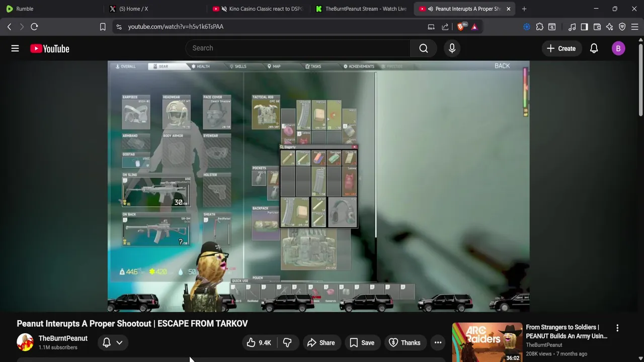This screenshot has height=362, width=644.
Task: Click '208K views · 7 months ago' text
Action: coord(556,354)
